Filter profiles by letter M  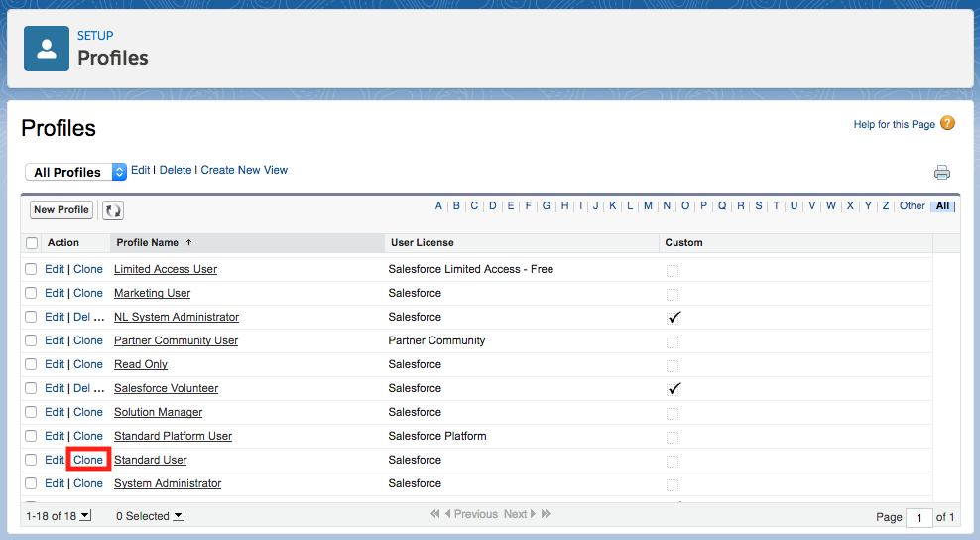coord(648,205)
